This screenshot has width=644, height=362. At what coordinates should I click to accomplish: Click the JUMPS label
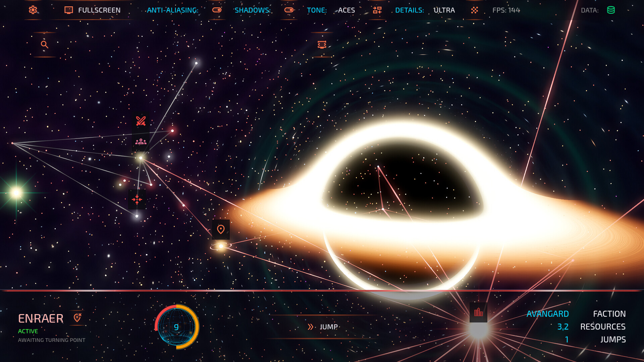[613, 340]
